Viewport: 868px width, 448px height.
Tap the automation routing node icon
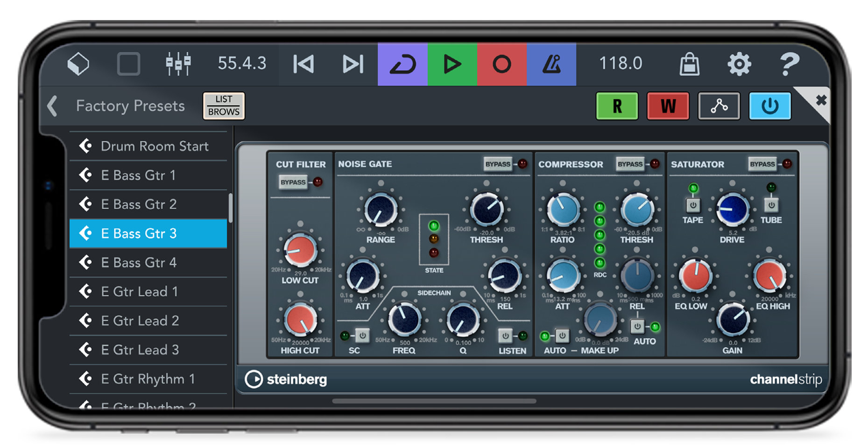pyautogui.click(x=719, y=106)
